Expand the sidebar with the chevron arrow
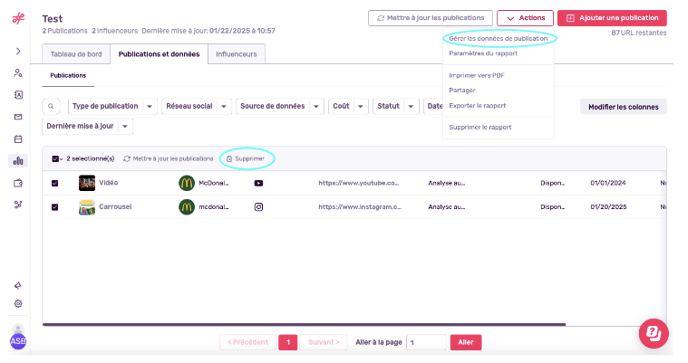Viewport: 688px width, 363px height. click(18, 51)
